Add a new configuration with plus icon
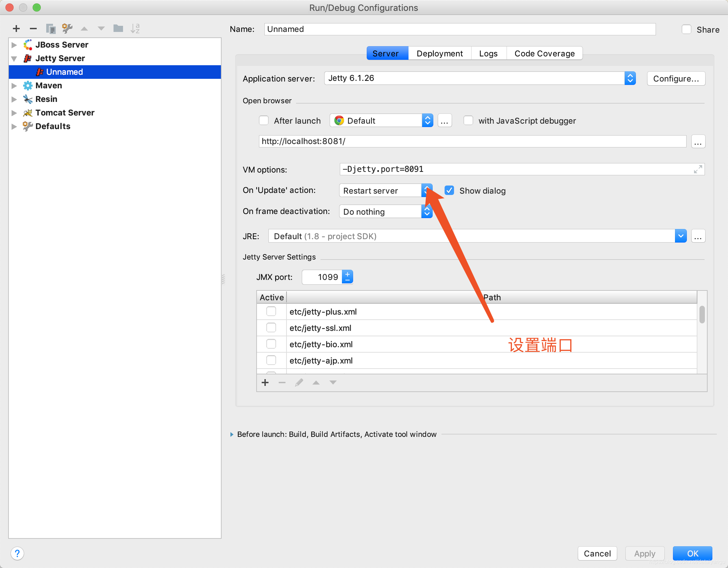The width and height of the screenshot is (728, 568). pos(16,29)
